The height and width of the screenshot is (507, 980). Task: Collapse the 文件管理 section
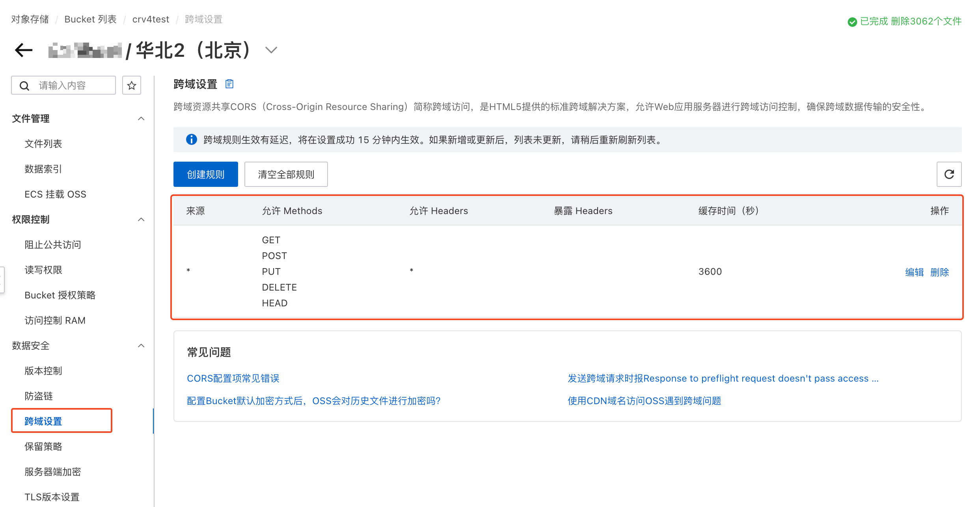pos(141,119)
